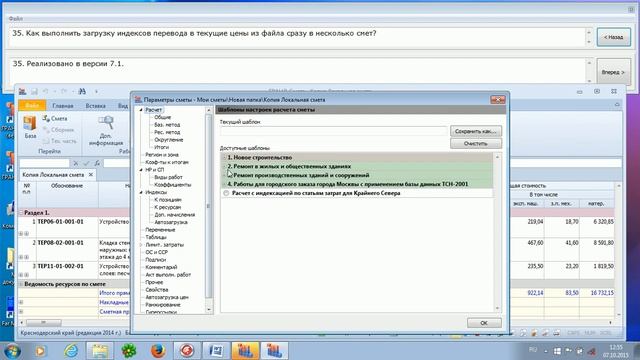Image resolution: width=640 pixels, height=360 pixels.
Task: Click Краснодарский край region in status bar
Action: [71, 333]
